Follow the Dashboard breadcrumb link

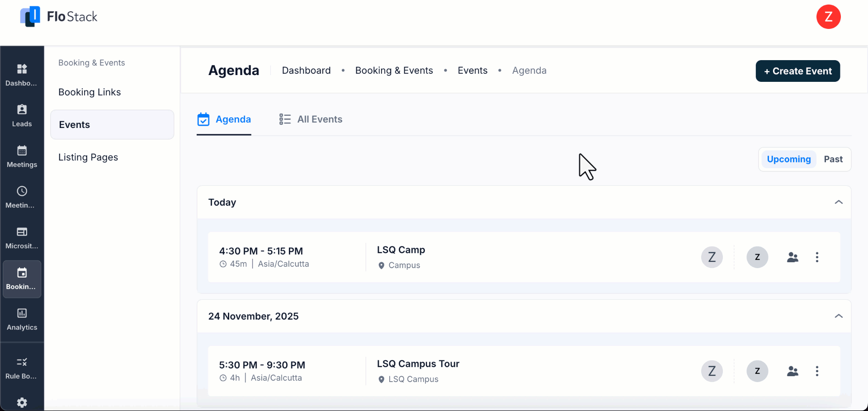[x=306, y=71]
